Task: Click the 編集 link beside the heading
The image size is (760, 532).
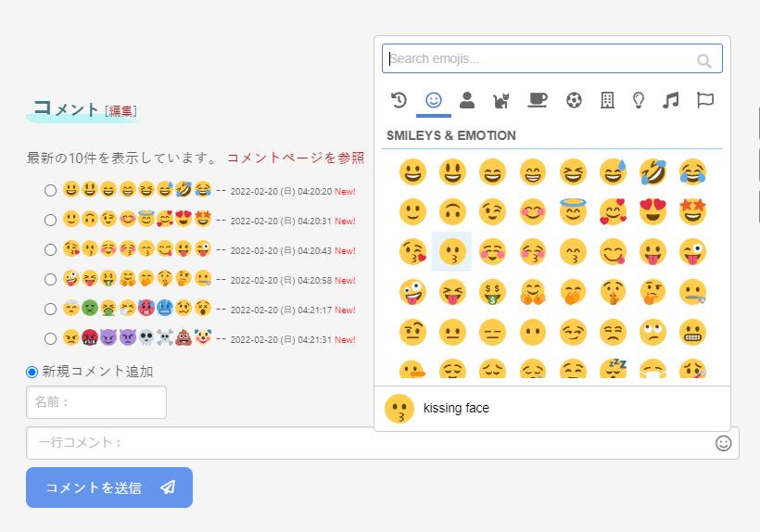Action: [x=120, y=111]
